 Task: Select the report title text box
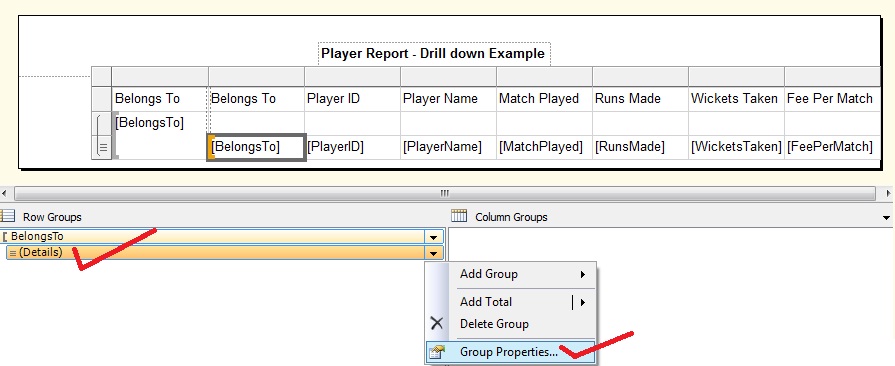(434, 54)
